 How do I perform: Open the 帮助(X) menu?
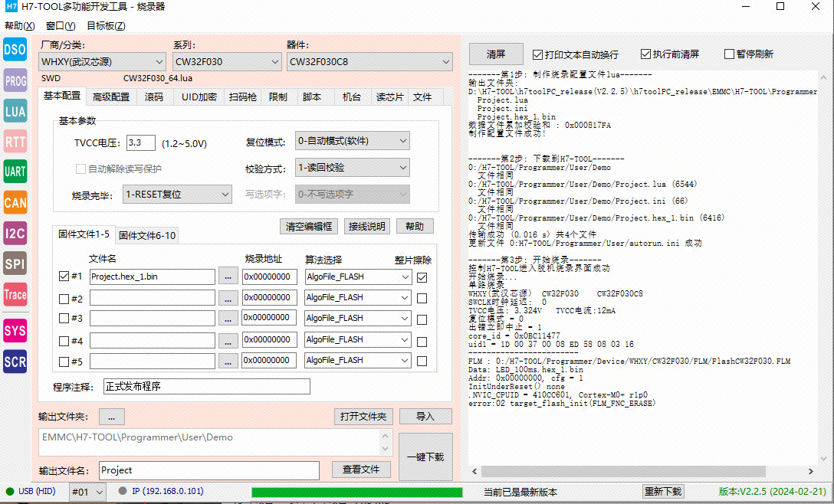point(20,26)
